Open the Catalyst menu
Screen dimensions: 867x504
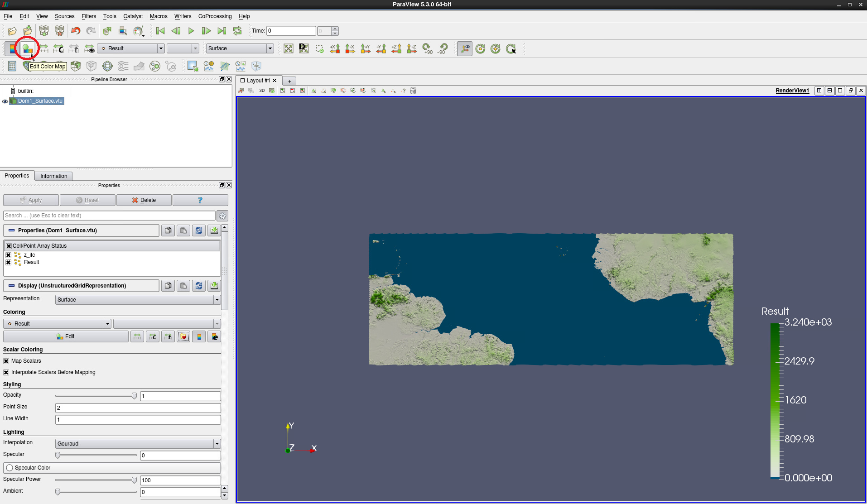(x=133, y=16)
